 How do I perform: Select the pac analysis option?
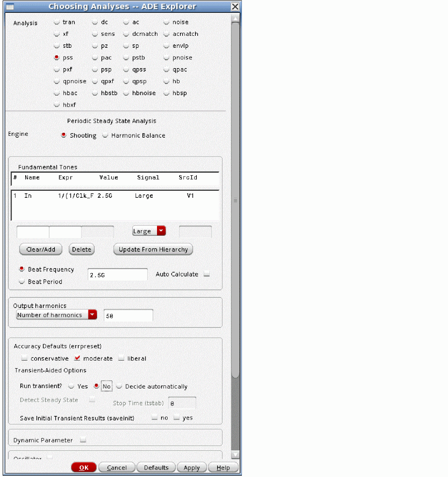(95, 58)
